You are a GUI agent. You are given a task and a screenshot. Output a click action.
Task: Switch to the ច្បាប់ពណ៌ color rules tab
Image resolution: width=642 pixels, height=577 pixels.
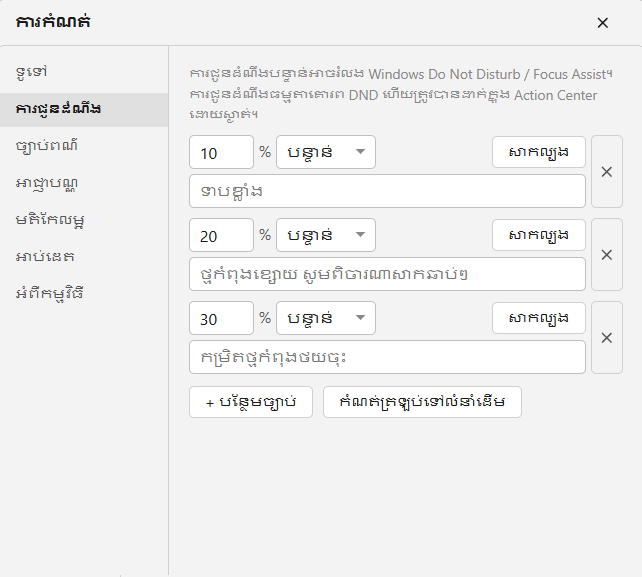coord(84,146)
